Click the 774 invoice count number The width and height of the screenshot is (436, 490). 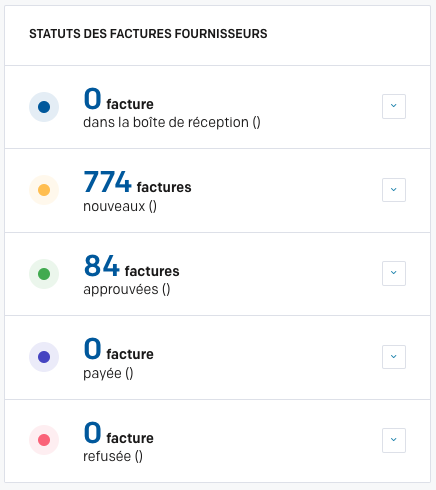pyautogui.click(x=107, y=182)
